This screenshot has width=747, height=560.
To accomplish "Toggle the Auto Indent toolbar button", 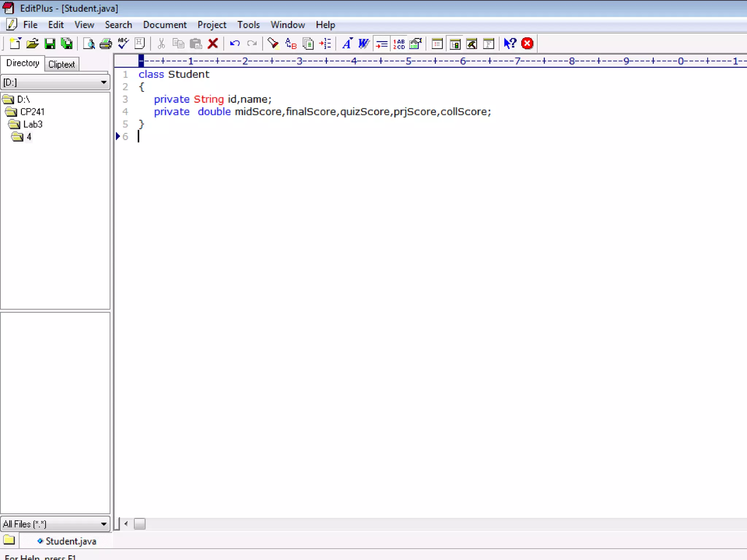I will (382, 44).
